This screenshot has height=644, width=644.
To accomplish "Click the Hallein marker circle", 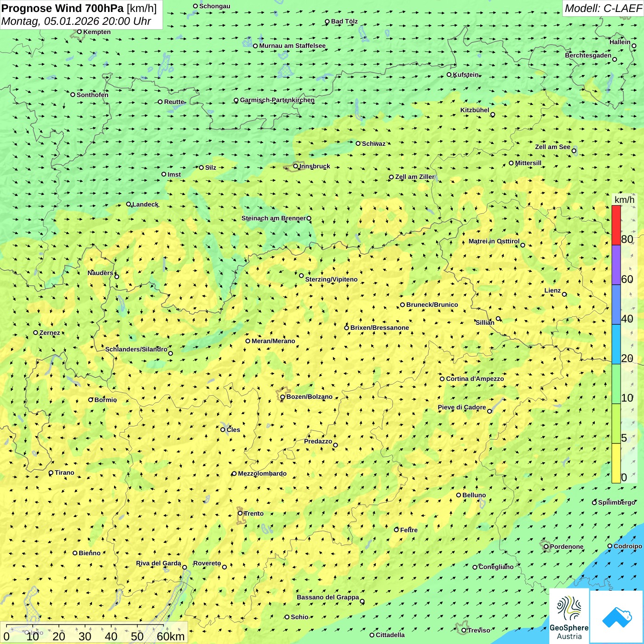I will pyautogui.click(x=634, y=46).
